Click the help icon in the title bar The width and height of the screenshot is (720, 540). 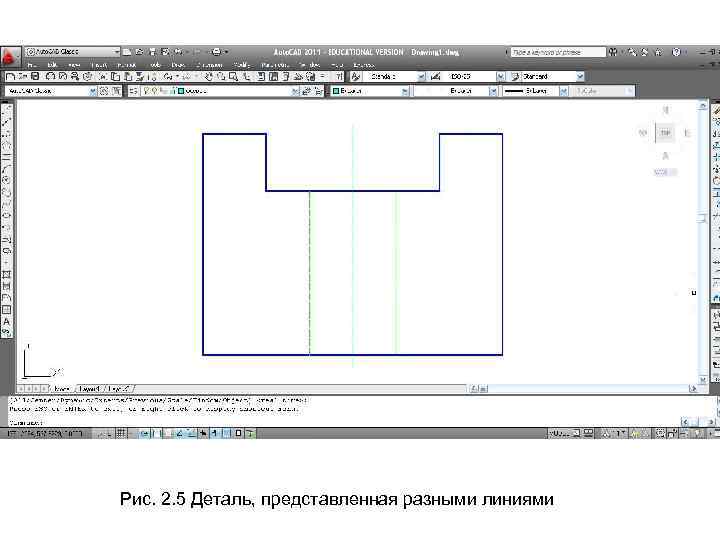(676, 52)
